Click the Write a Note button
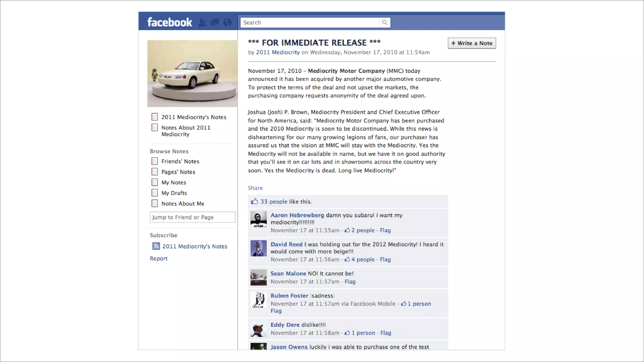Screen dimensions: 644x362 pos(471,43)
